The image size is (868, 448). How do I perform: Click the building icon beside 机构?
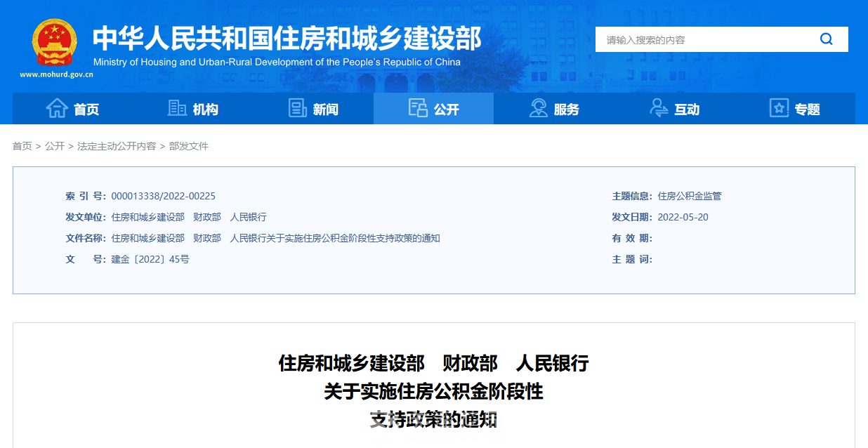point(177,108)
